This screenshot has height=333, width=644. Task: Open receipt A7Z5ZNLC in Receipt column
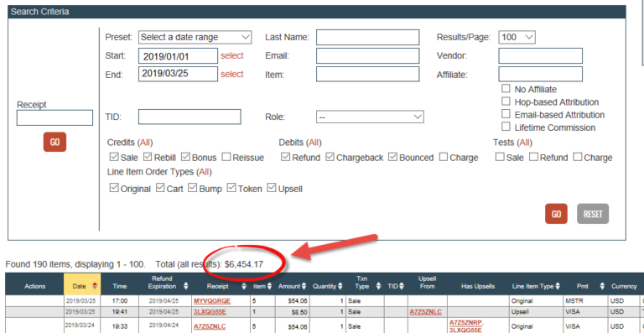pos(210,326)
